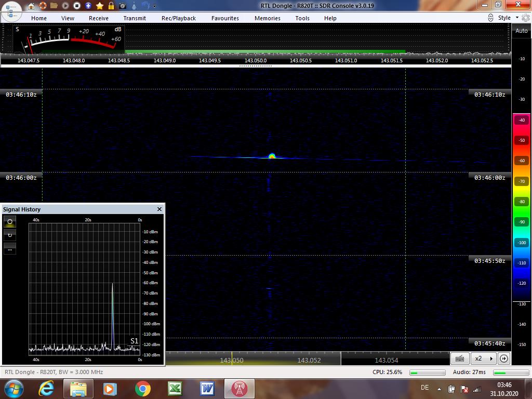Click the Home house icon in quick access toolbar
The width and height of the screenshot is (532, 399).
(x=31, y=6)
